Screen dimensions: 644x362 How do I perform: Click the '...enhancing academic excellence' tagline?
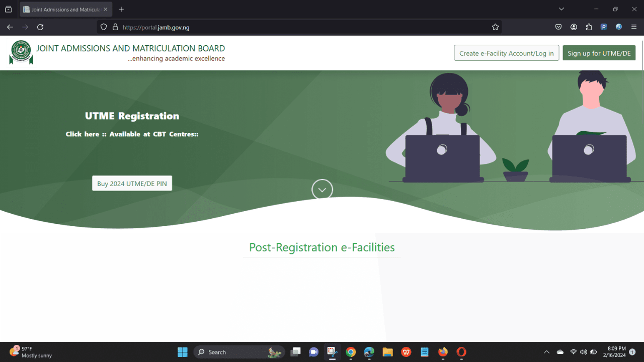pyautogui.click(x=176, y=59)
